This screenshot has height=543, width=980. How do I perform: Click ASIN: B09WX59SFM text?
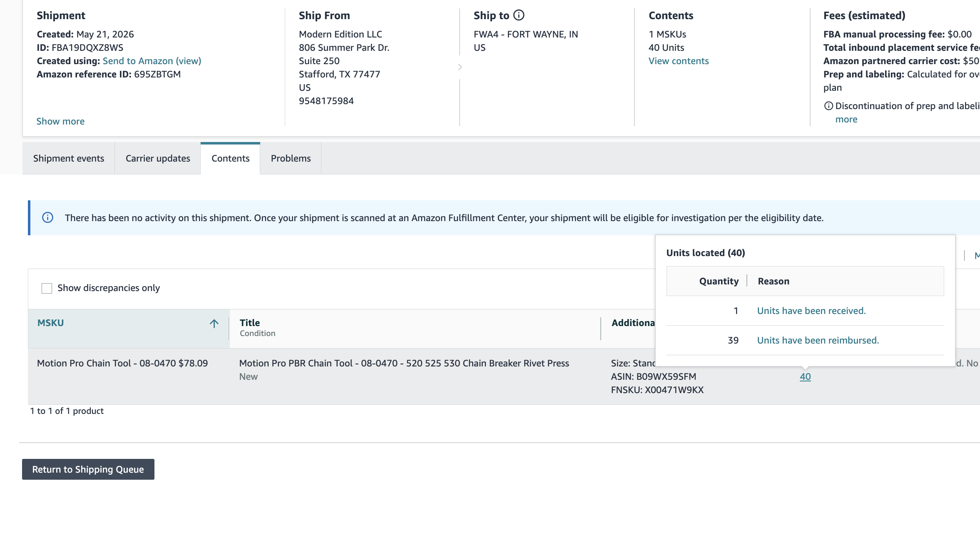tap(654, 376)
